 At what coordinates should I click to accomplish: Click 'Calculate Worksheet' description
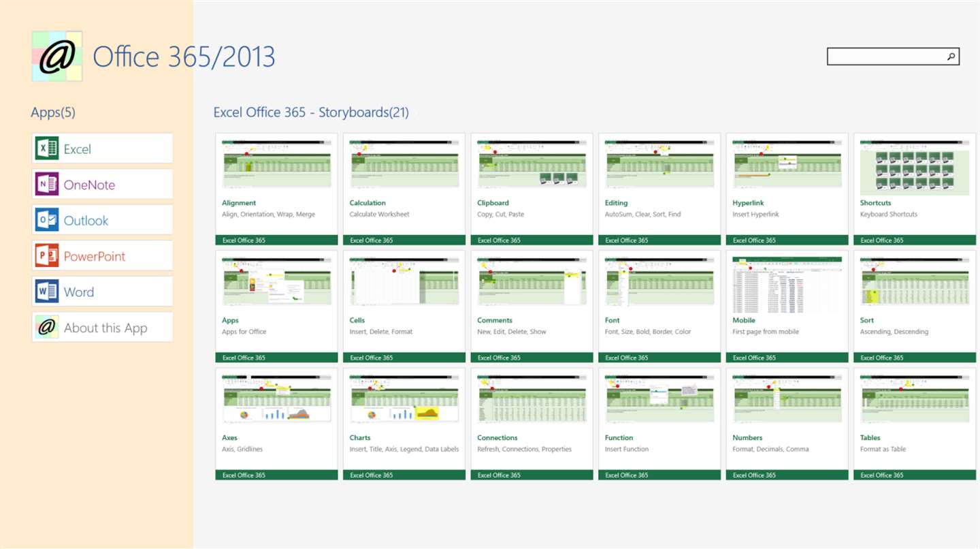(380, 215)
